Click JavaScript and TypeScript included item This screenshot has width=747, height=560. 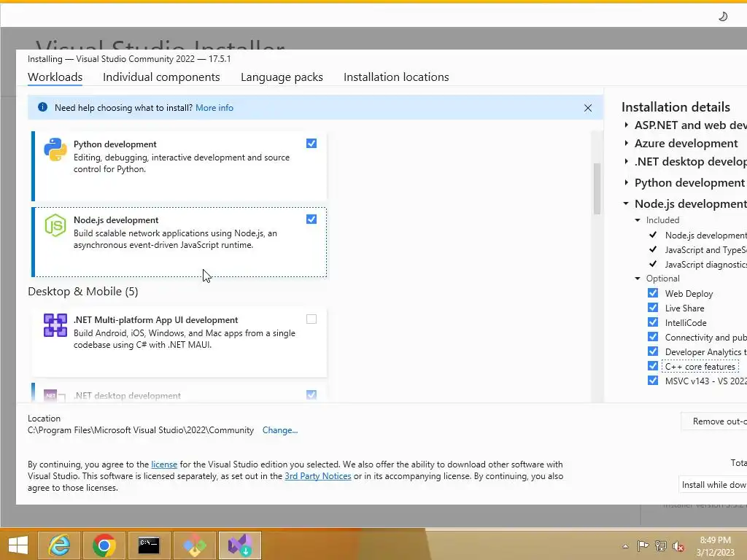[705, 250]
